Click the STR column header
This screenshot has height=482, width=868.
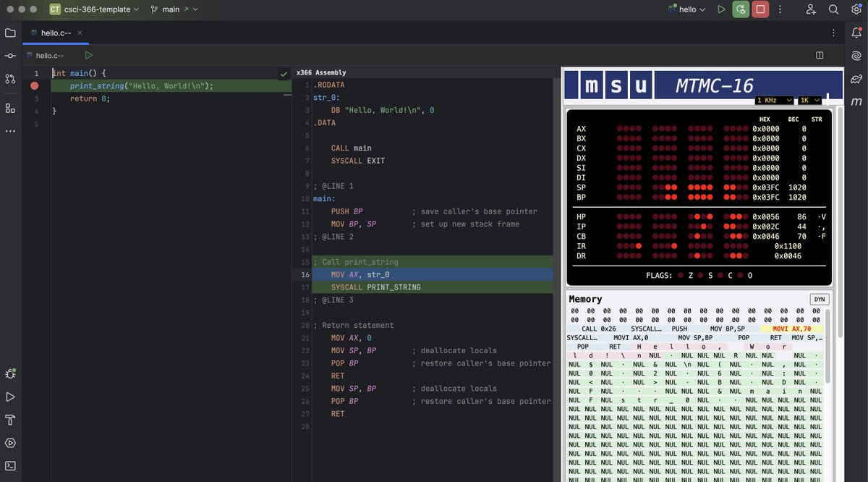(x=817, y=119)
